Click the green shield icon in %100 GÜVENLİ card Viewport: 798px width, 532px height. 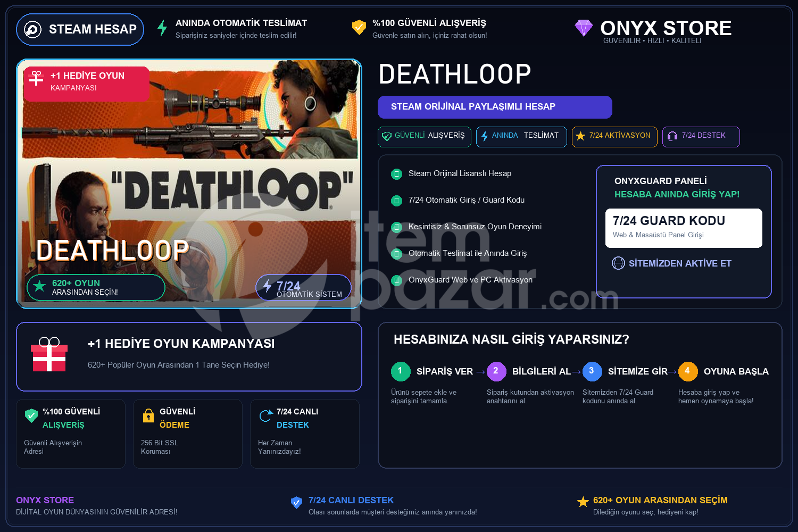(x=31, y=415)
